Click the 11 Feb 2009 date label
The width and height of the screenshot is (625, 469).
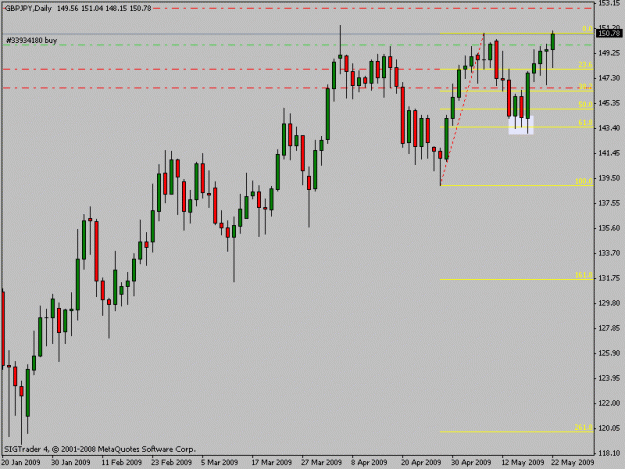[122, 463]
